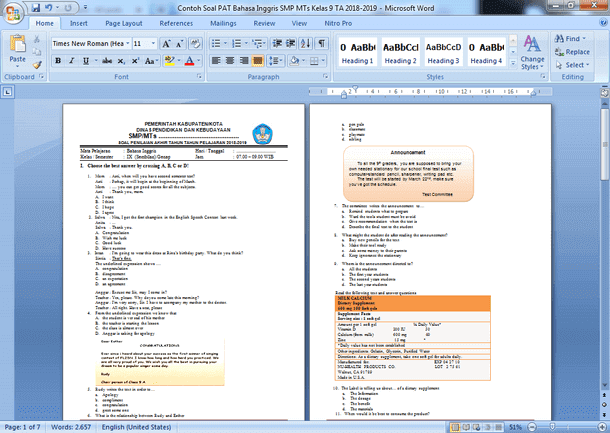The image size is (610, 433).
Task: Toggle bold formatting
Action: (x=58, y=61)
